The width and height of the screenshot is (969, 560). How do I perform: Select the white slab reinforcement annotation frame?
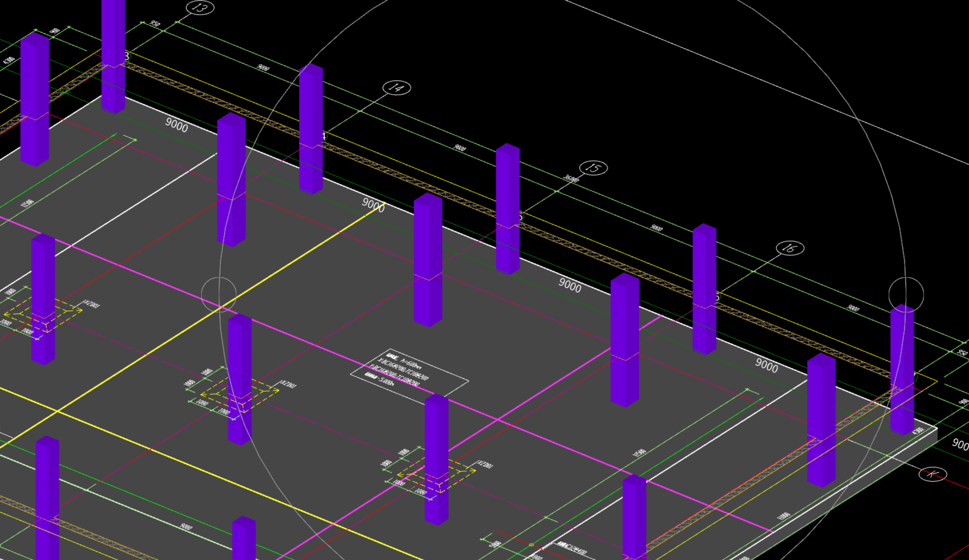click(x=409, y=377)
